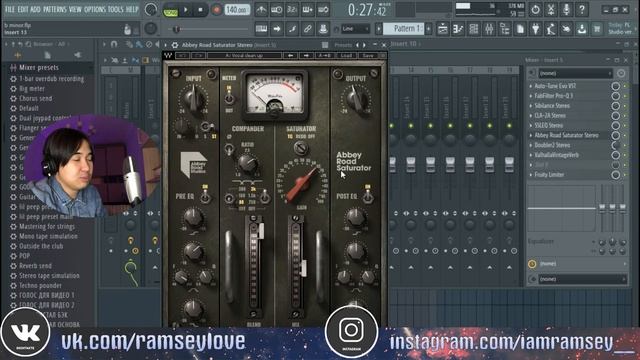
Task: Open the Playlist view icon
Action: point(442,29)
